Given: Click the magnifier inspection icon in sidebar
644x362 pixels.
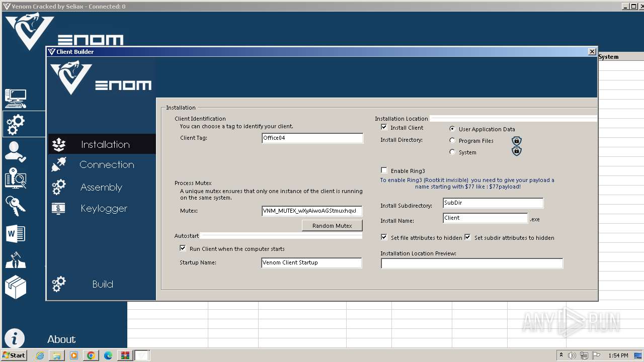Looking at the screenshot, I should pyautogui.click(x=15, y=178).
